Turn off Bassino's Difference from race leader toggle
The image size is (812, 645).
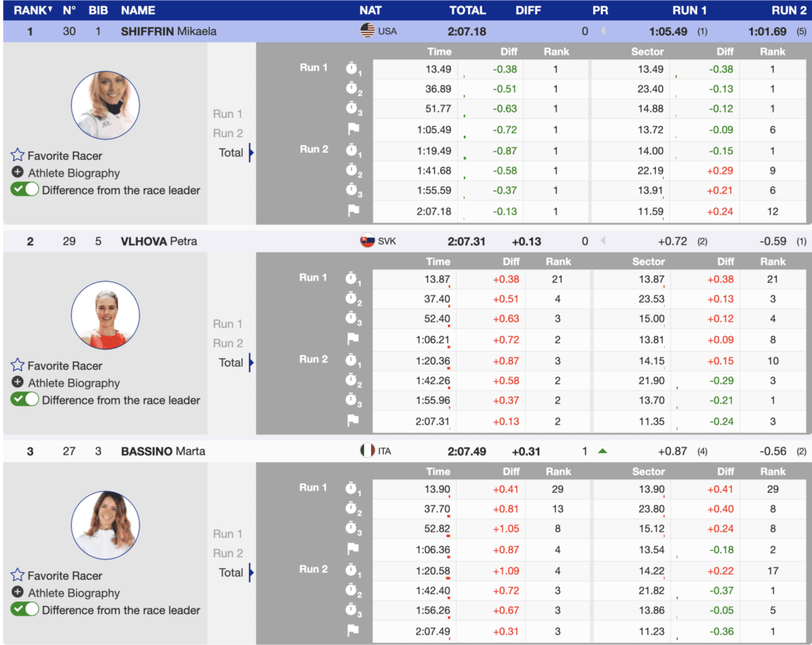25,610
